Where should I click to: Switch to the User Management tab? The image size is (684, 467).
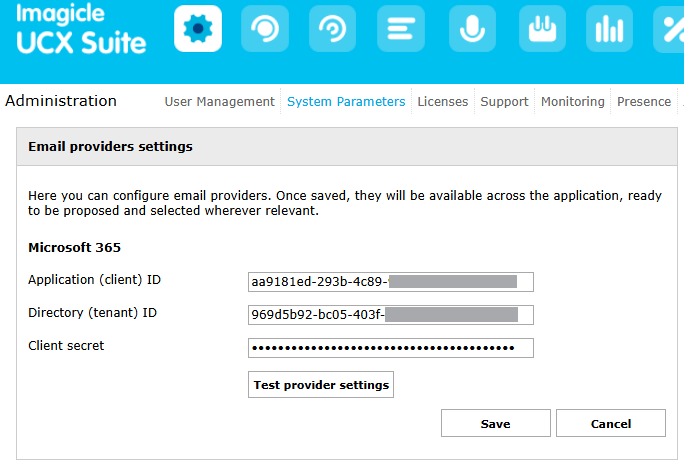(x=219, y=101)
